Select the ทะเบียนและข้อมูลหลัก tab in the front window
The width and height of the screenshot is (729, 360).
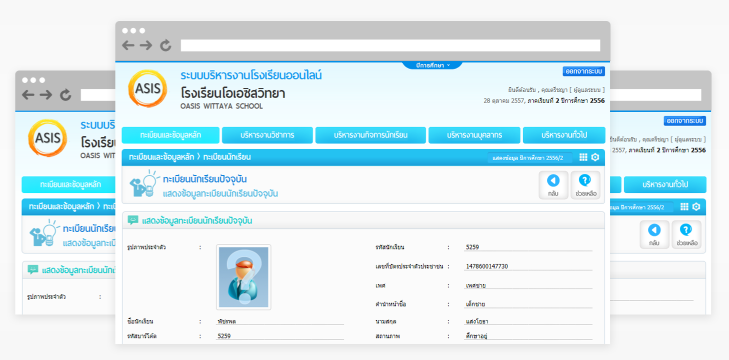pyautogui.click(x=171, y=135)
